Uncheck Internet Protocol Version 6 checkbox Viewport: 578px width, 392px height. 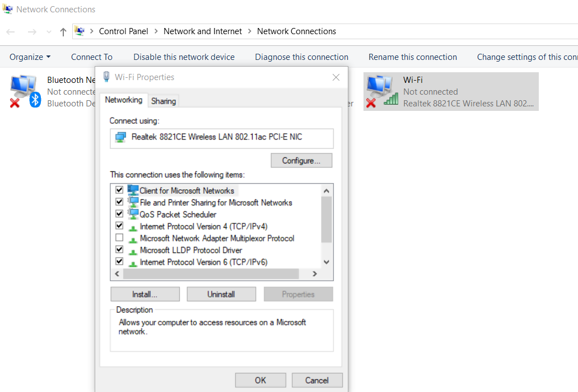tap(119, 262)
